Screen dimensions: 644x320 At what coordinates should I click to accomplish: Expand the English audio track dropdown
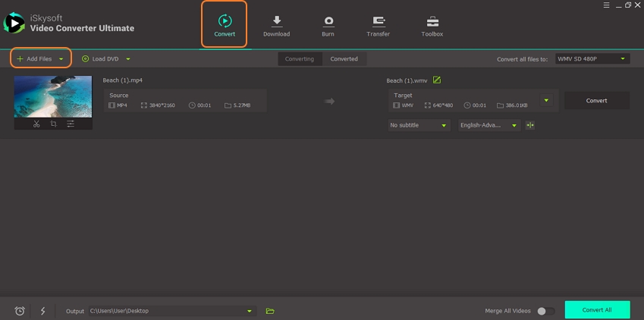tap(489, 125)
